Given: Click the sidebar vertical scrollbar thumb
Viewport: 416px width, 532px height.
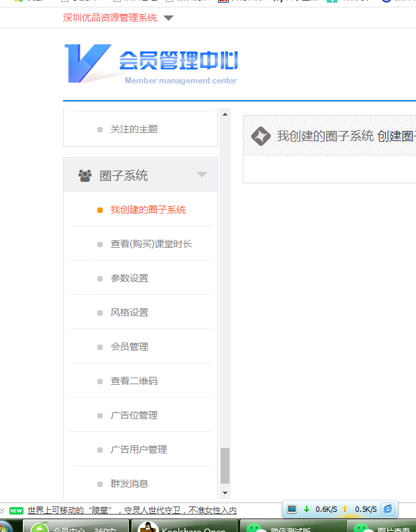Looking at the screenshot, I should click(225, 465).
